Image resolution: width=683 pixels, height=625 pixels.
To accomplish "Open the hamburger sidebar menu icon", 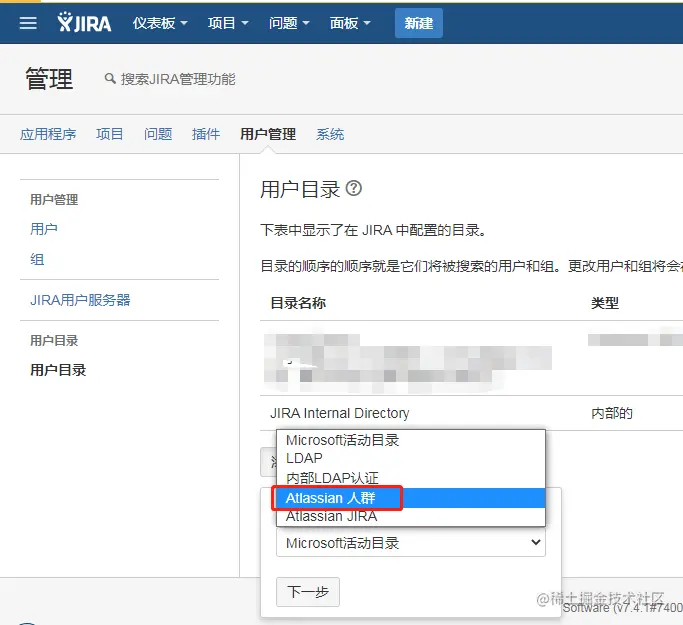I will pos(28,23).
